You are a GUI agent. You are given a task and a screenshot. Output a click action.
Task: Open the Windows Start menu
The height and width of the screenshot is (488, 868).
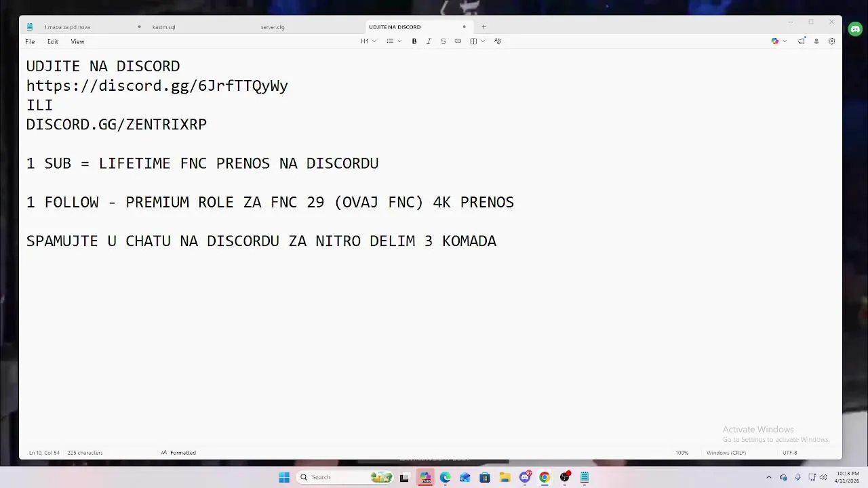[x=284, y=477]
